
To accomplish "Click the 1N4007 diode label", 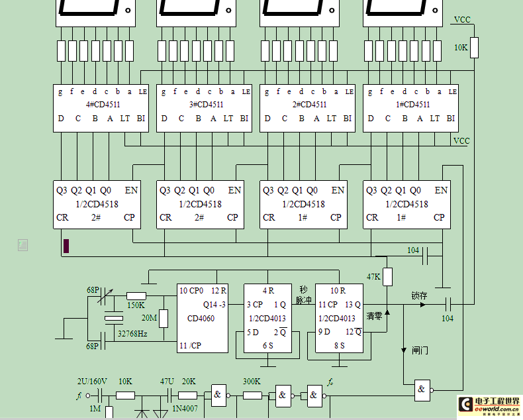I will [185, 408].
